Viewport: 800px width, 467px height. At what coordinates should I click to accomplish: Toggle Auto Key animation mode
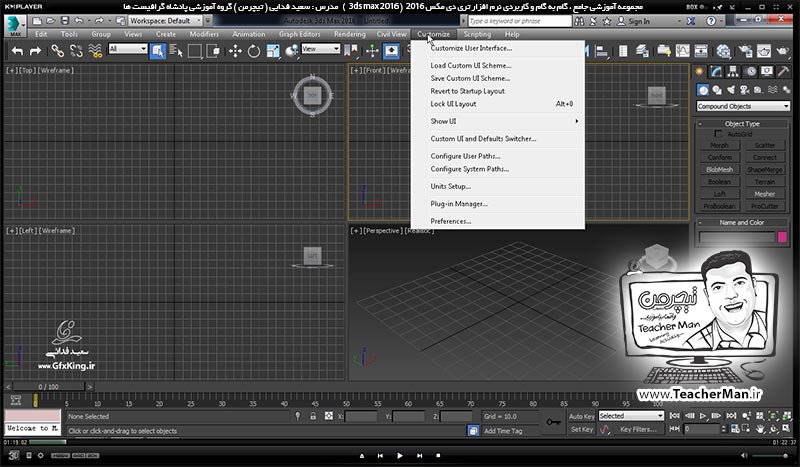(582, 416)
